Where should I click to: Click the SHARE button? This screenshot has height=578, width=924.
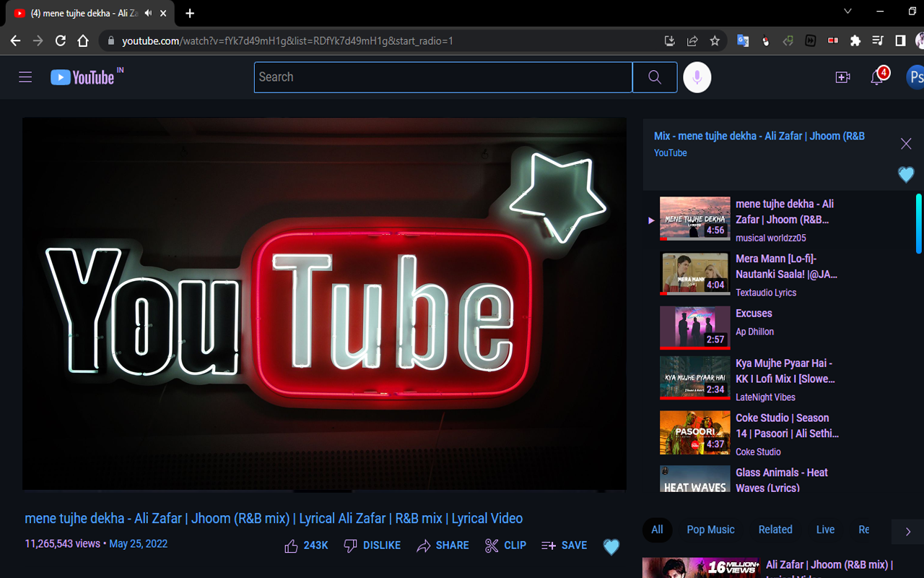click(443, 545)
